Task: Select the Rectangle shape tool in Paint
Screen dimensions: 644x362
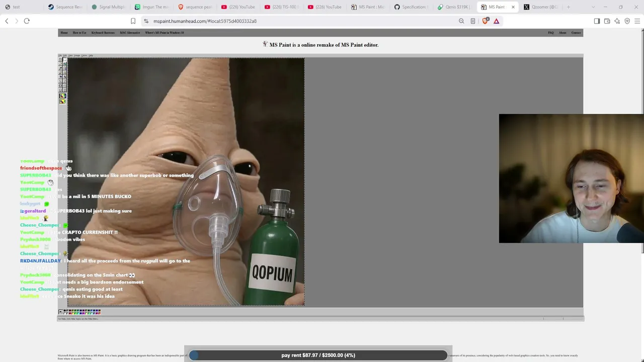Action: point(60,85)
